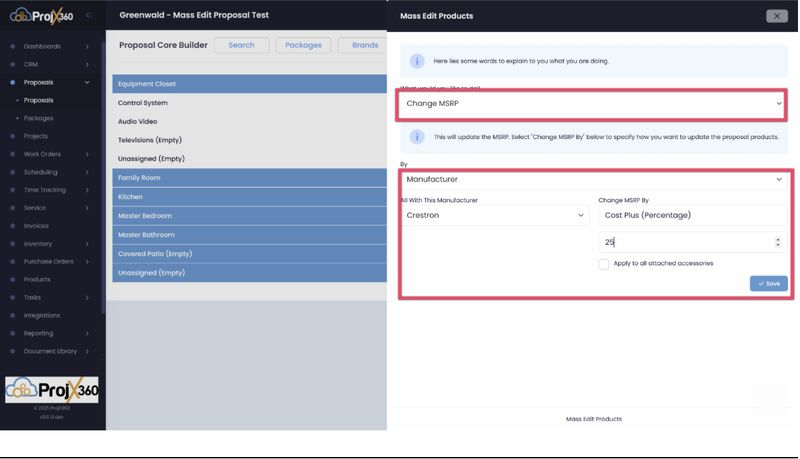Expand the Work Orders sidebar chevron
Viewport: 800px width, 459px height.
pyautogui.click(x=87, y=154)
